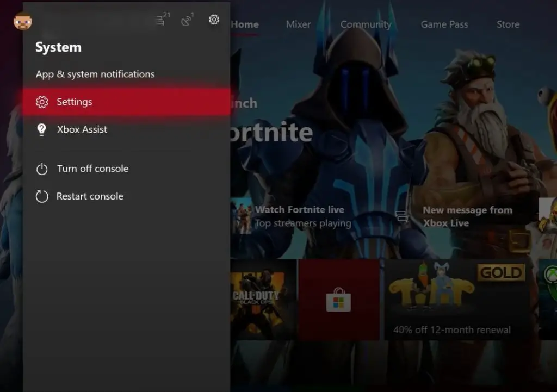The width and height of the screenshot is (557, 392).
Task: Choose Turn off console
Action: (126, 169)
